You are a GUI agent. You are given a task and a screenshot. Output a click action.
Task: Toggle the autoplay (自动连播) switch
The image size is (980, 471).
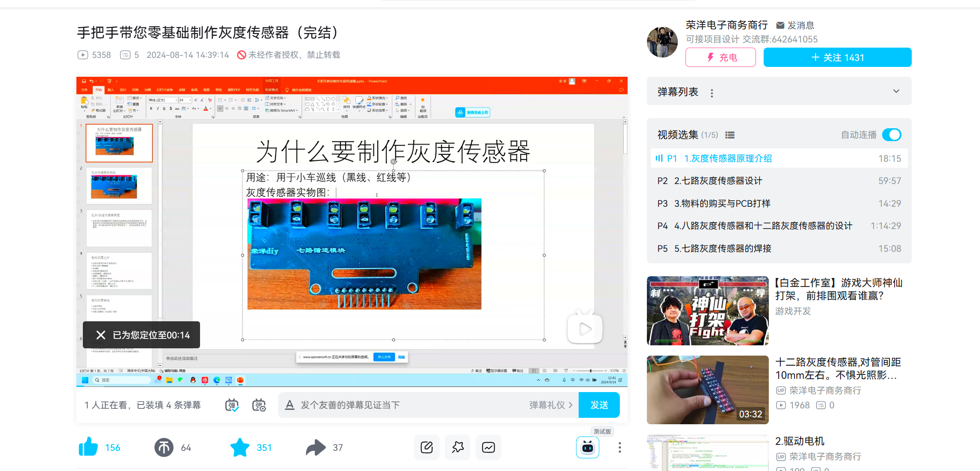pyautogui.click(x=892, y=135)
